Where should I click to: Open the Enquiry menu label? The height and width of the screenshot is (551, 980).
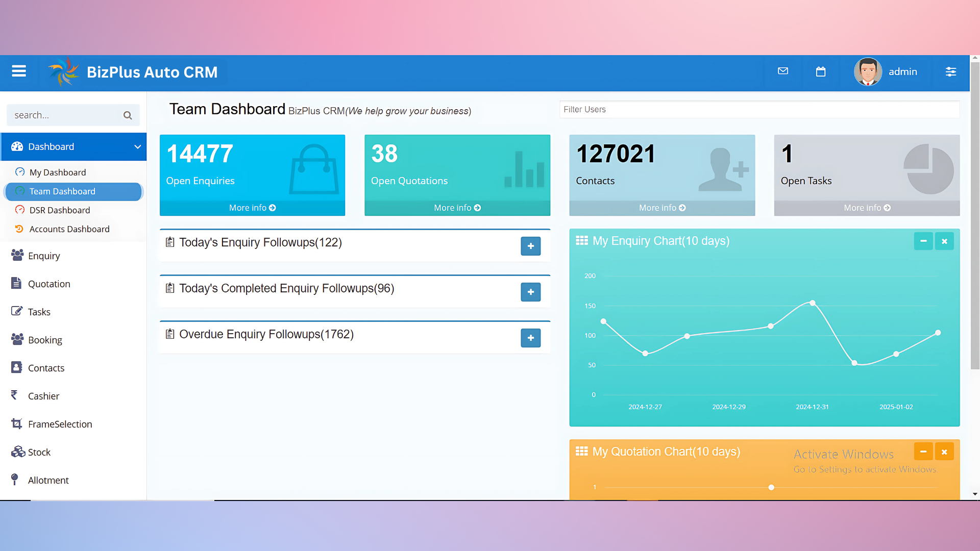tap(44, 256)
